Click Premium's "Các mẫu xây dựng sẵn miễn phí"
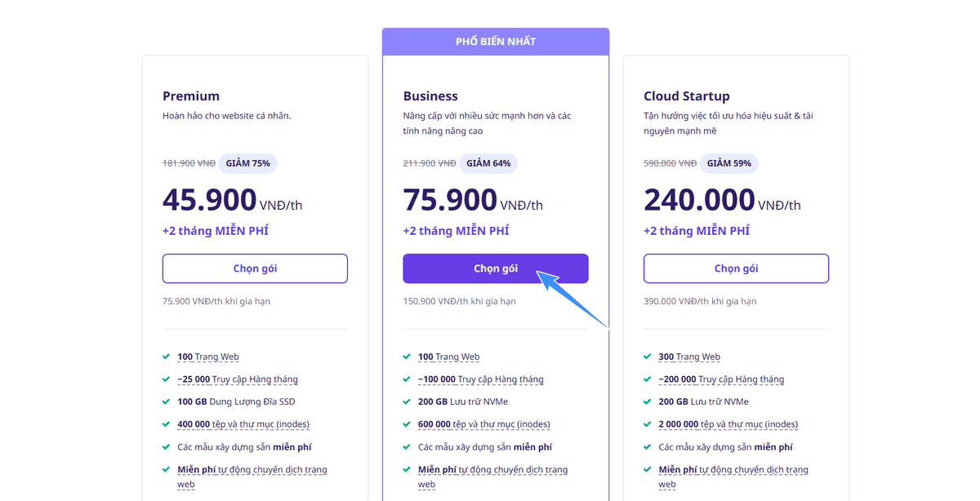Viewport: 980px width, 501px height. tap(244, 447)
